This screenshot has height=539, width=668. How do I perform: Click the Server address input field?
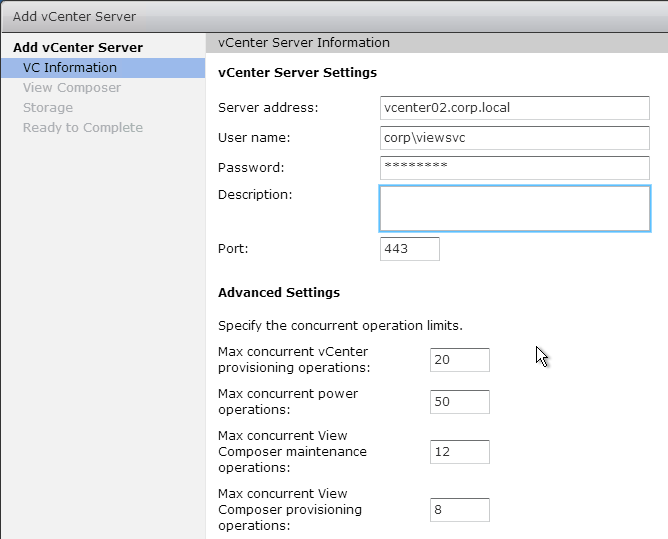tap(515, 108)
